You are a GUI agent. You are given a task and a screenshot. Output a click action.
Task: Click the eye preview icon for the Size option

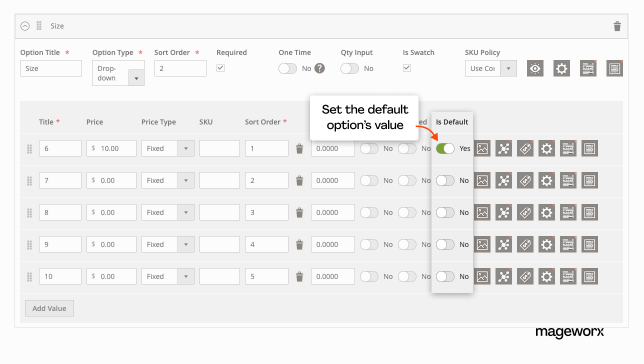[x=535, y=68]
